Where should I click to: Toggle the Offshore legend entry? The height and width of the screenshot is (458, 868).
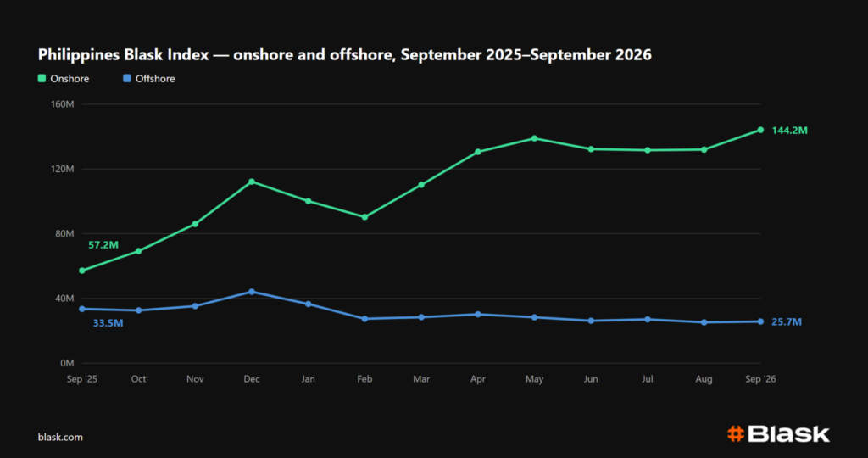tap(149, 79)
